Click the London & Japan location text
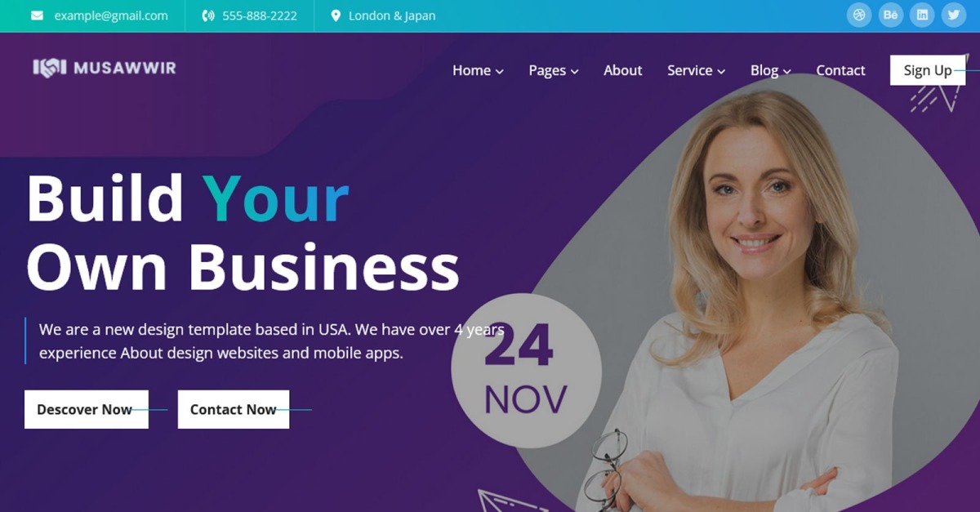Screen dimensions: 980x512 (392, 16)
